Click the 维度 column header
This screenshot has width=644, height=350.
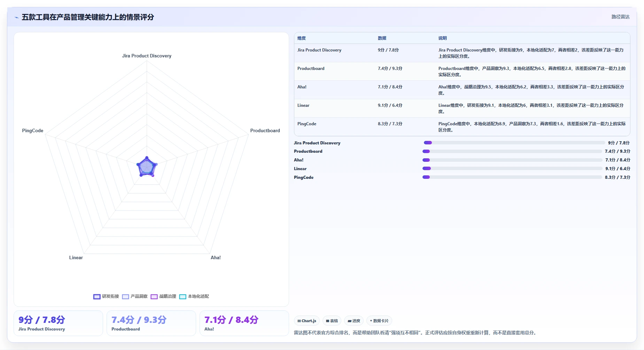(x=302, y=38)
